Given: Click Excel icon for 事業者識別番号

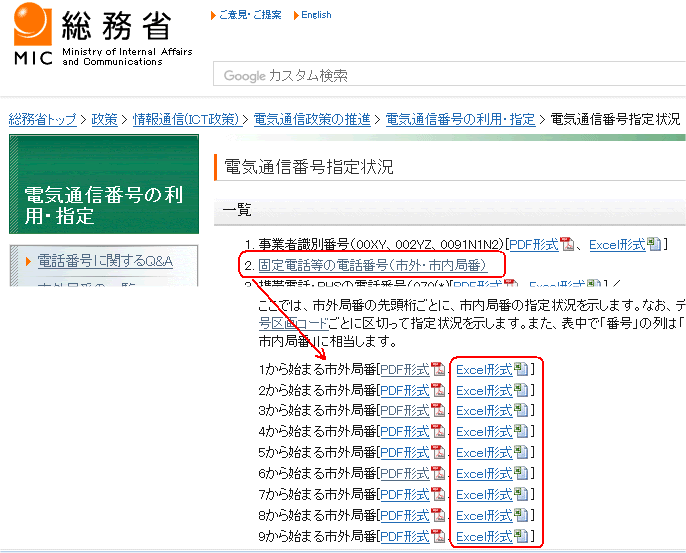Looking at the screenshot, I should point(654,244).
